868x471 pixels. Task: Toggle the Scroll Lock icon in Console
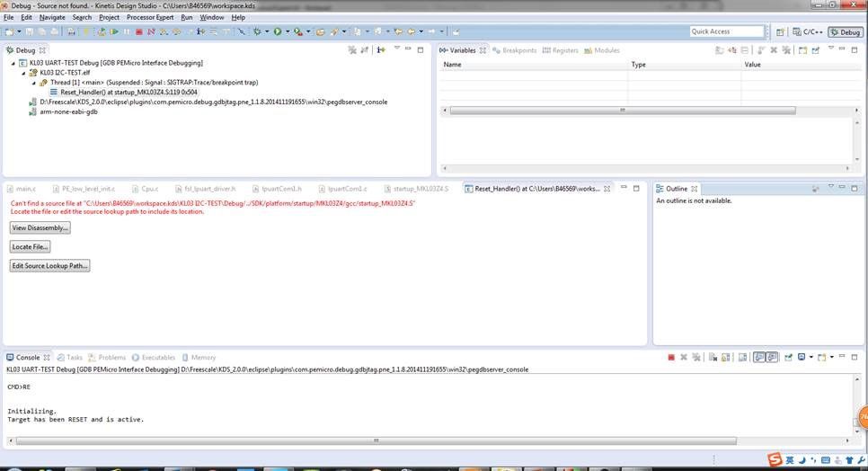725,358
